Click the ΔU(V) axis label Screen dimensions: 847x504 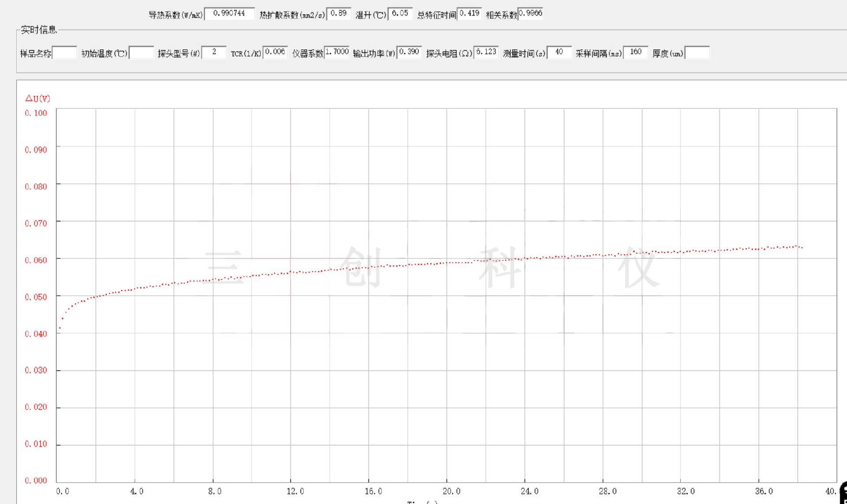37,98
